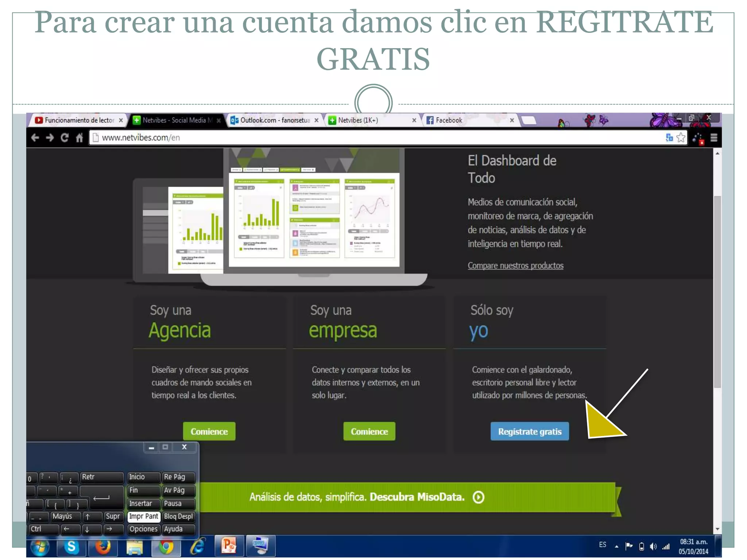Image resolution: width=747 pixels, height=560 pixels.
Task: Click the network signal tray icon
Action: point(666,547)
